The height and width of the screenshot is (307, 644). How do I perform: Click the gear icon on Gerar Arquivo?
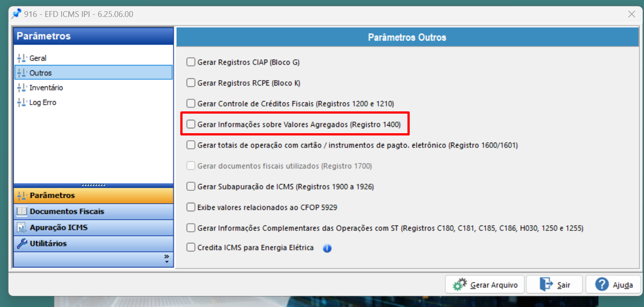[x=460, y=285]
